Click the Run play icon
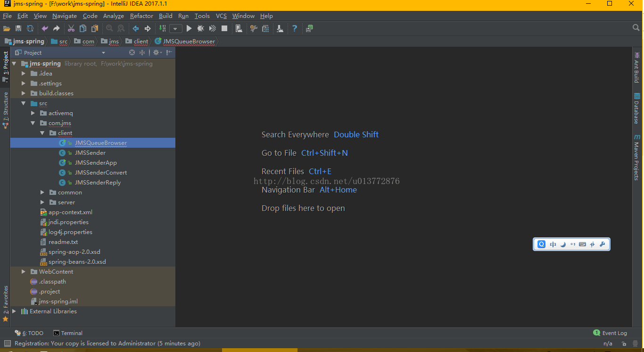This screenshot has height=352, width=644. tap(189, 28)
